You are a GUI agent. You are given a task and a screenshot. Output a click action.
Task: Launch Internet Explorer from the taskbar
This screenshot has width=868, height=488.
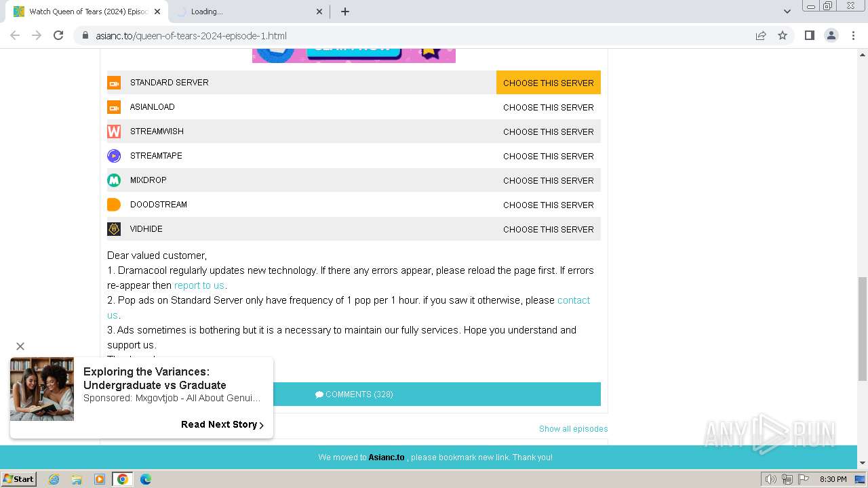(x=54, y=479)
